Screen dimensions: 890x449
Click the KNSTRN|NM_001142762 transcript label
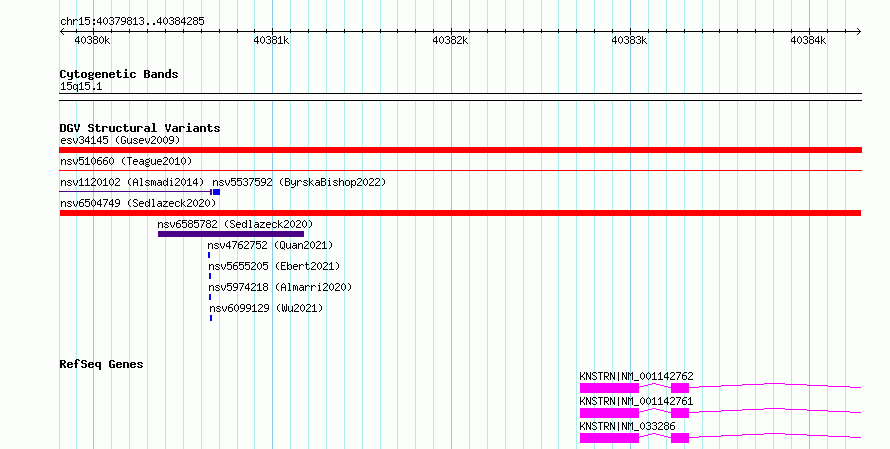point(636,376)
